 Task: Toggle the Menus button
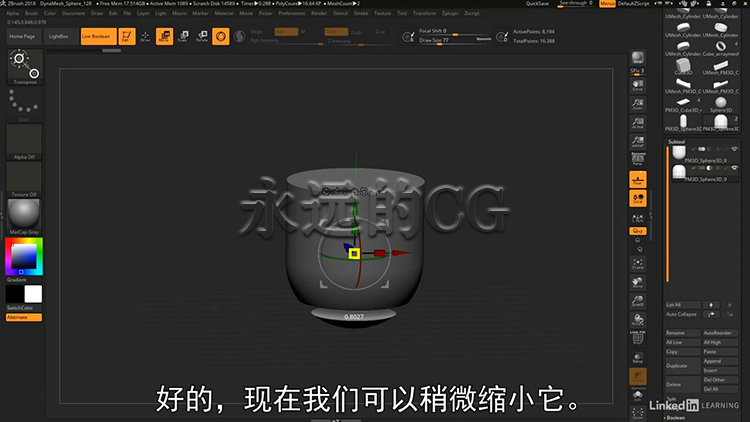tap(607, 3)
